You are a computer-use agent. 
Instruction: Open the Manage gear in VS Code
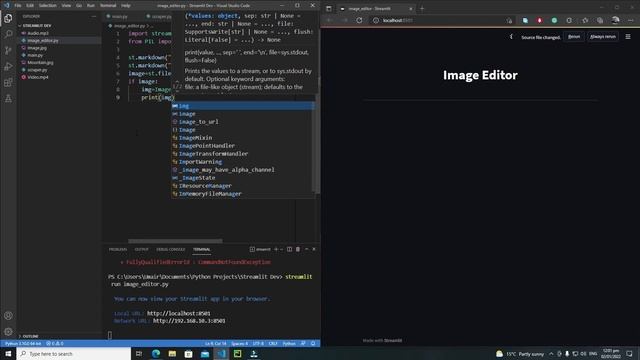8,331
